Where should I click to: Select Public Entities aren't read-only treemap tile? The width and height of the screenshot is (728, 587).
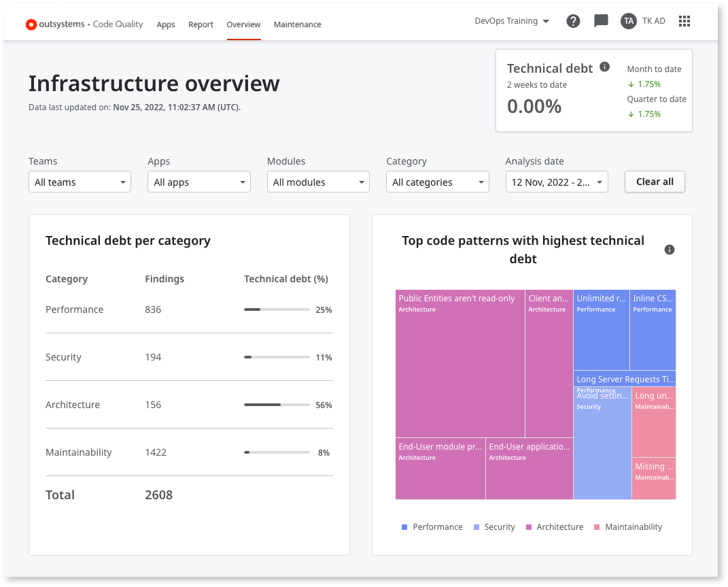point(460,363)
